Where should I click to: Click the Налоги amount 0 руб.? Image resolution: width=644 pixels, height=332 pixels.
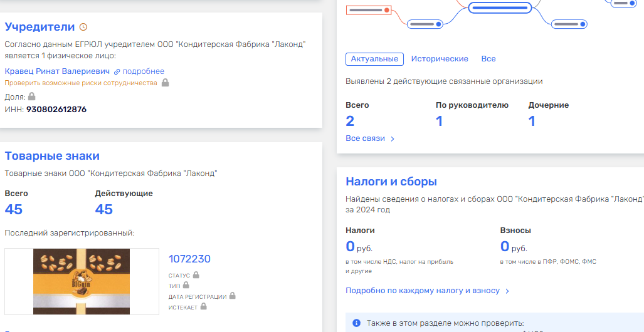pyautogui.click(x=359, y=247)
